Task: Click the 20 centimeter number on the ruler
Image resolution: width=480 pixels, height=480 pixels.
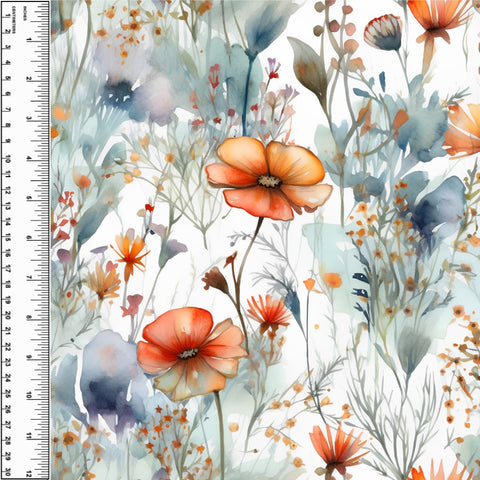Action: click(8, 315)
